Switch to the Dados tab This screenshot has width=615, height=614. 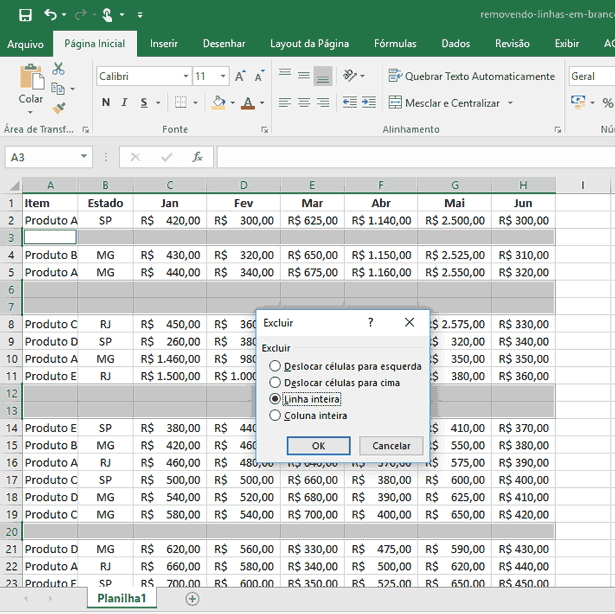(455, 44)
